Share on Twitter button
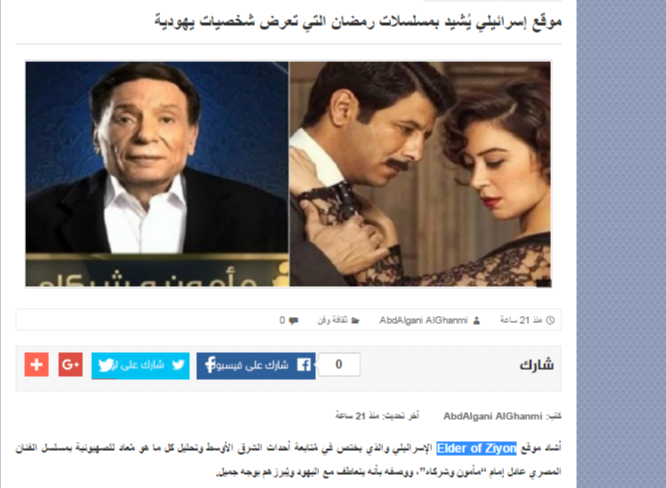 pyautogui.click(x=141, y=365)
